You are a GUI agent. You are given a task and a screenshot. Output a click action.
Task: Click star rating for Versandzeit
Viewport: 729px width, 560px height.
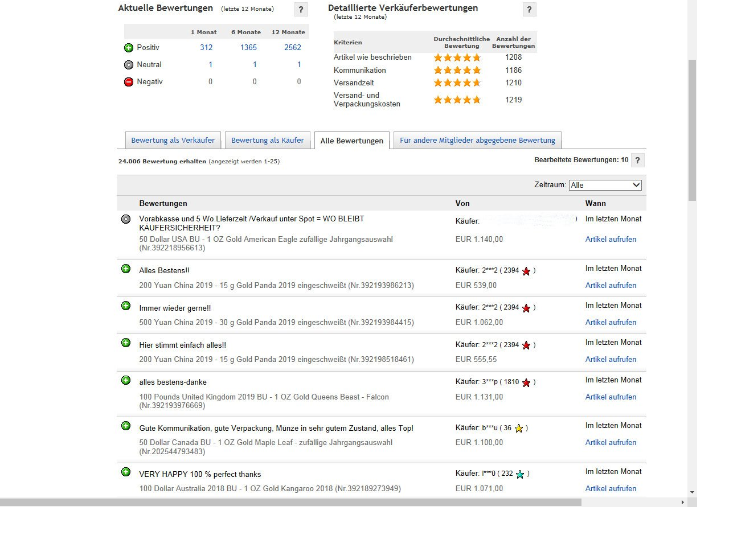[x=457, y=83]
